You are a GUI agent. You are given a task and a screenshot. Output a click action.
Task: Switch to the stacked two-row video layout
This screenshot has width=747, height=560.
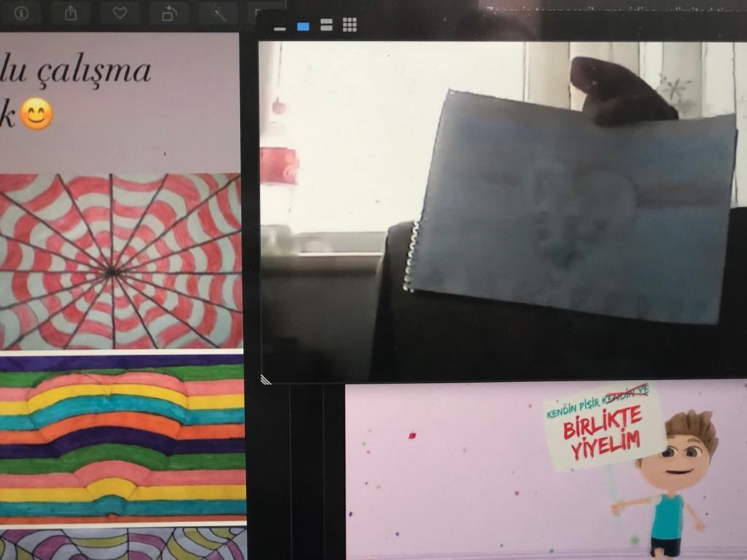(326, 26)
